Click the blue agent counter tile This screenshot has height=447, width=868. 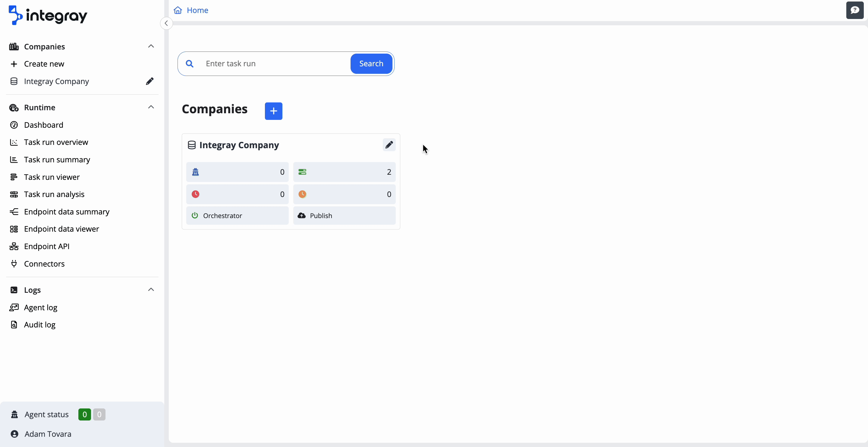point(237,172)
